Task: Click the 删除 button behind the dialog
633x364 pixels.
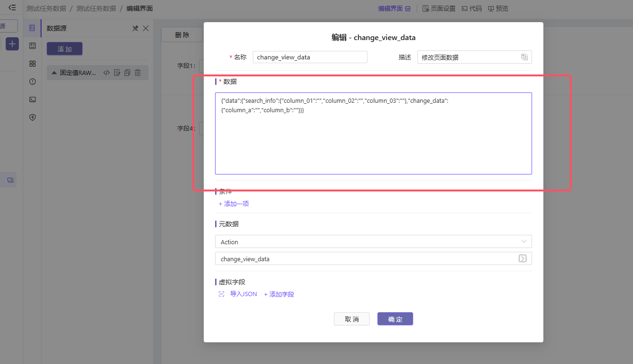Action: click(x=182, y=34)
